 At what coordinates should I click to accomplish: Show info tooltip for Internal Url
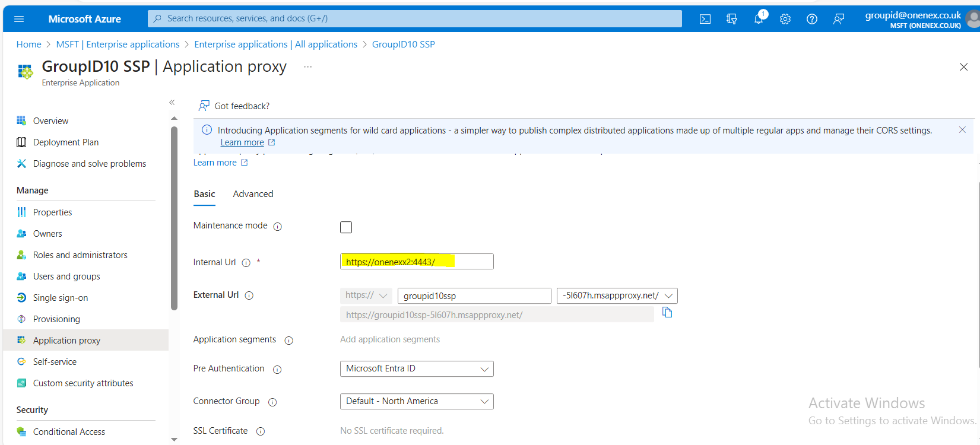(x=246, y=263)
